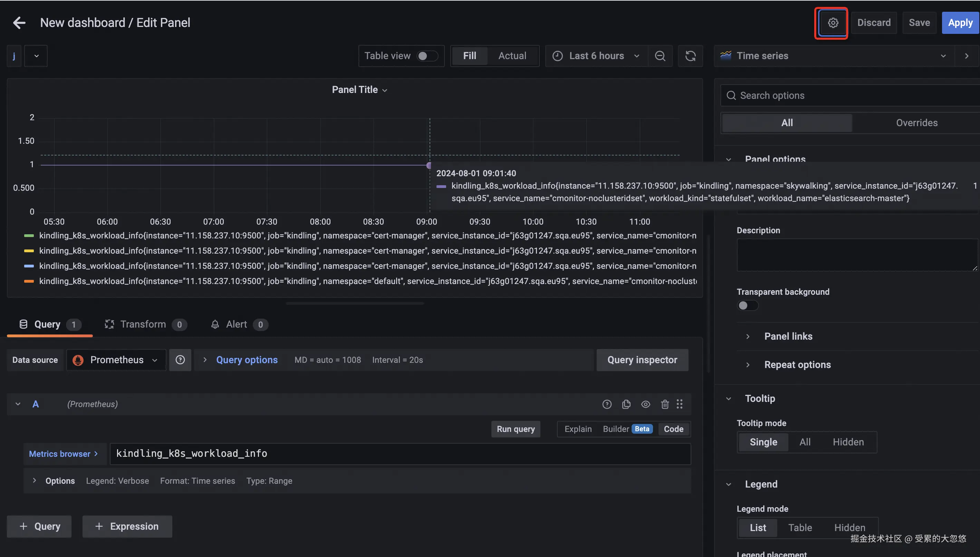The image size is (980, 557).
Task: Click query A drag handle icon
Action: [x=680, y=404]
